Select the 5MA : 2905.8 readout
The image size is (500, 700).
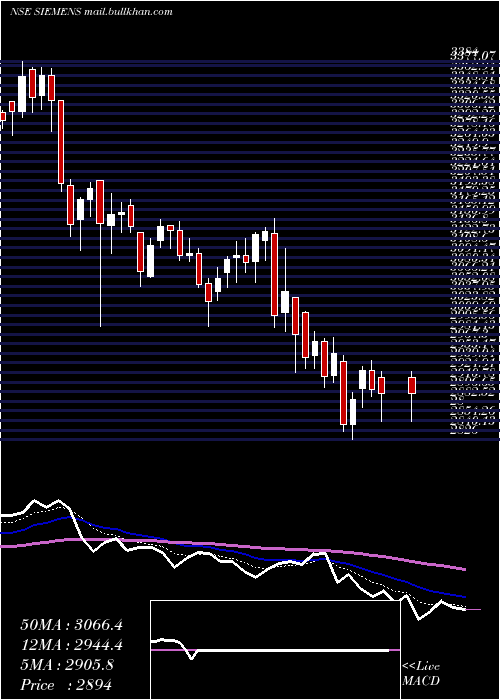(67, 665)
